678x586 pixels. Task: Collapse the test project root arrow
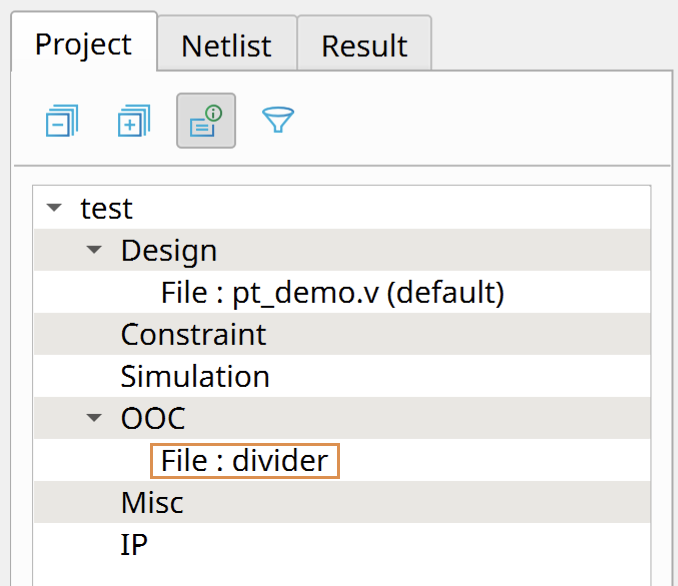[55, 209]
